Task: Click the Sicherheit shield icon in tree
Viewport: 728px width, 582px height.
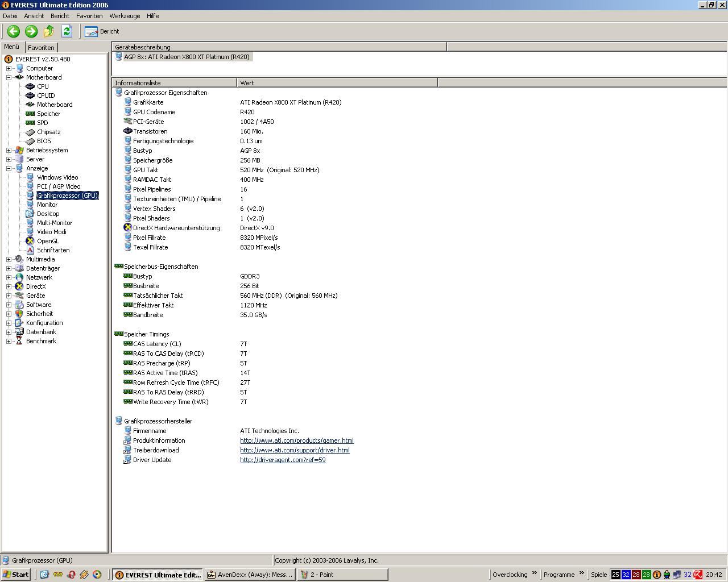Action: coord(19,314)
